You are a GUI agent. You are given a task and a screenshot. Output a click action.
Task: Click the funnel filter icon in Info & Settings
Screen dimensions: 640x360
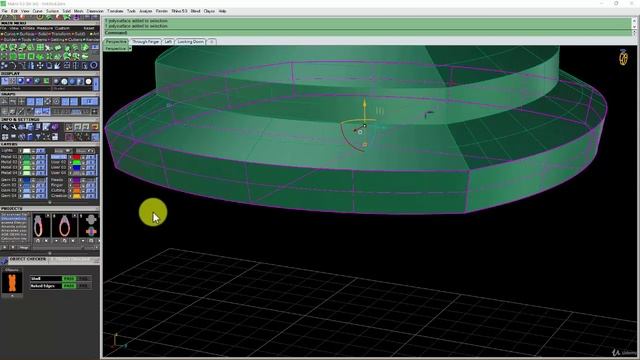38,137
